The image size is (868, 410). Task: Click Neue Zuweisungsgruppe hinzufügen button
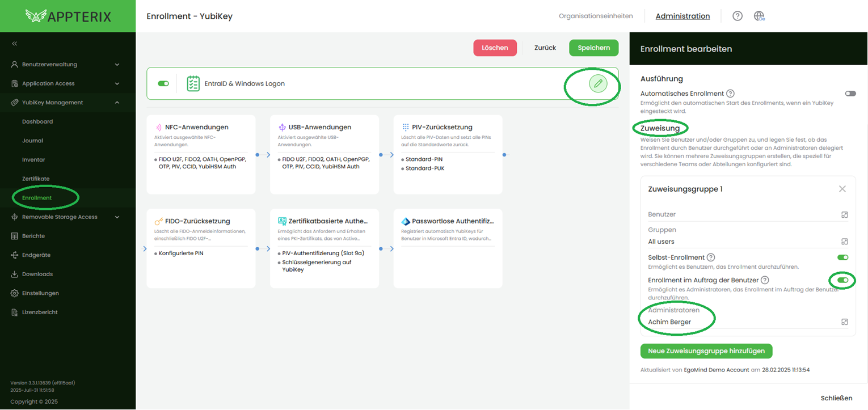point(706,351)
